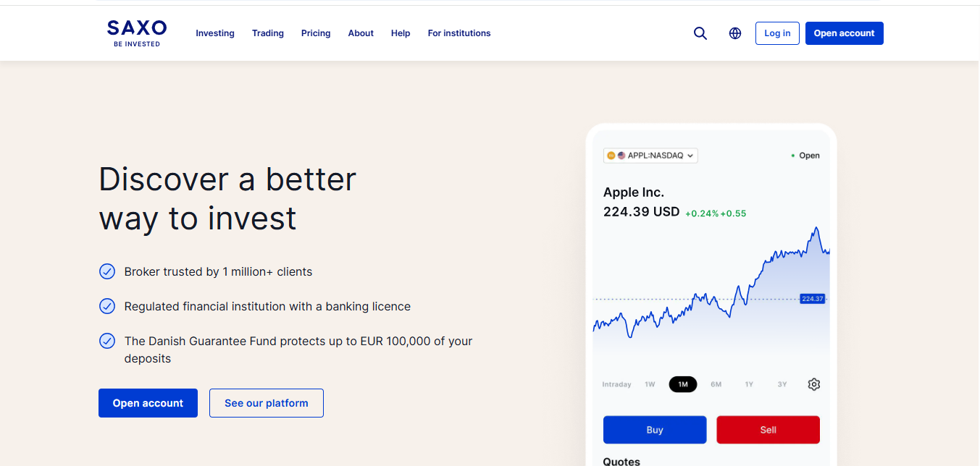Click the globe language selector icon

tap(735, 33)
